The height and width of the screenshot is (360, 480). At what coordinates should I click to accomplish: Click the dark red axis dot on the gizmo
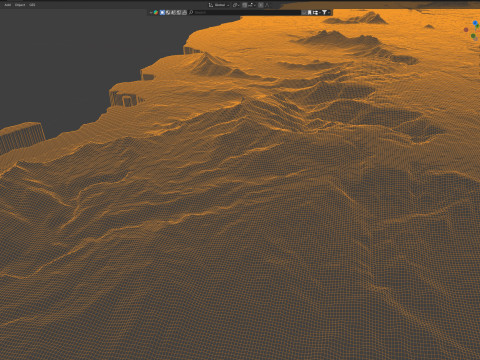[466, 30]
